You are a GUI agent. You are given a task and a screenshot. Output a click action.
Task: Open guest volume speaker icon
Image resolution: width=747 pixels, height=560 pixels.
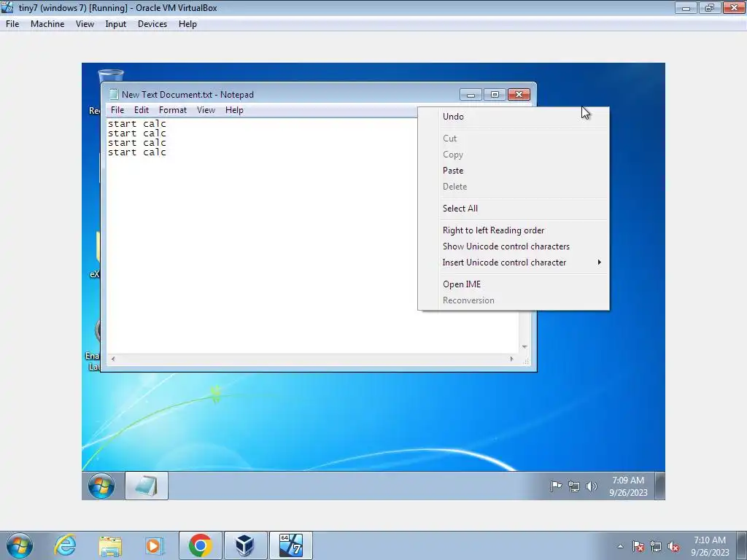coord(591,486)
